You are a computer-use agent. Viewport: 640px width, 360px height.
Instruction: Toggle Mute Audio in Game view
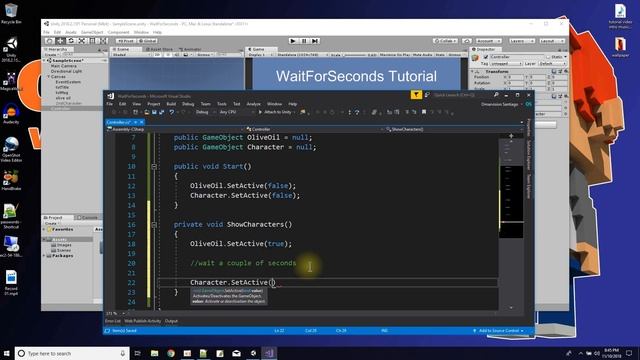(422, 54)
